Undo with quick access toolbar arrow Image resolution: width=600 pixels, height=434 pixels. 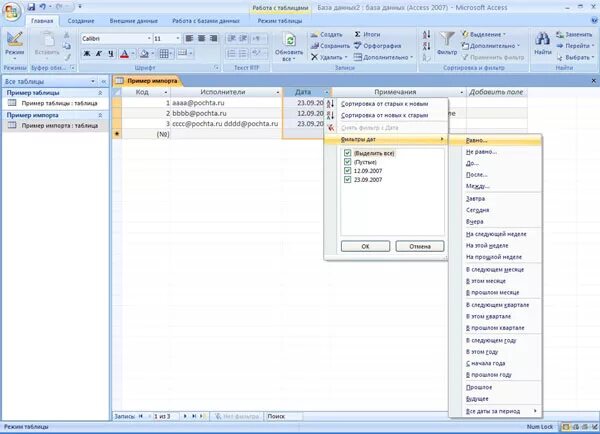click(43, 7)
